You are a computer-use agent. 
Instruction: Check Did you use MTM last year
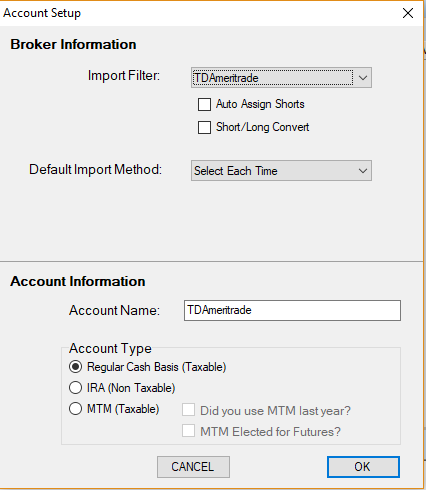point(188,410)
